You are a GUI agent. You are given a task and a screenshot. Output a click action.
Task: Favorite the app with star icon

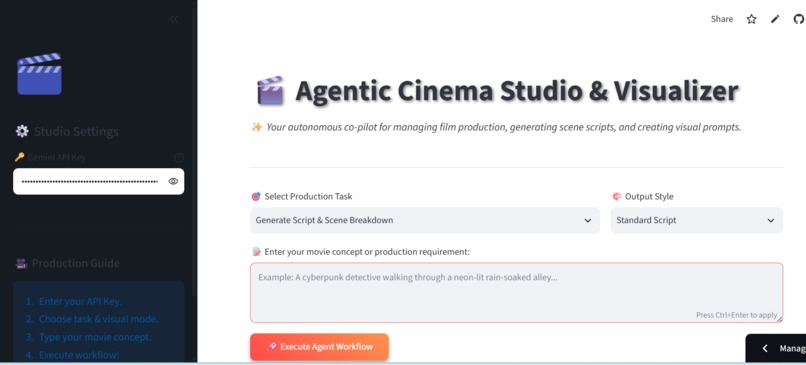752,19
